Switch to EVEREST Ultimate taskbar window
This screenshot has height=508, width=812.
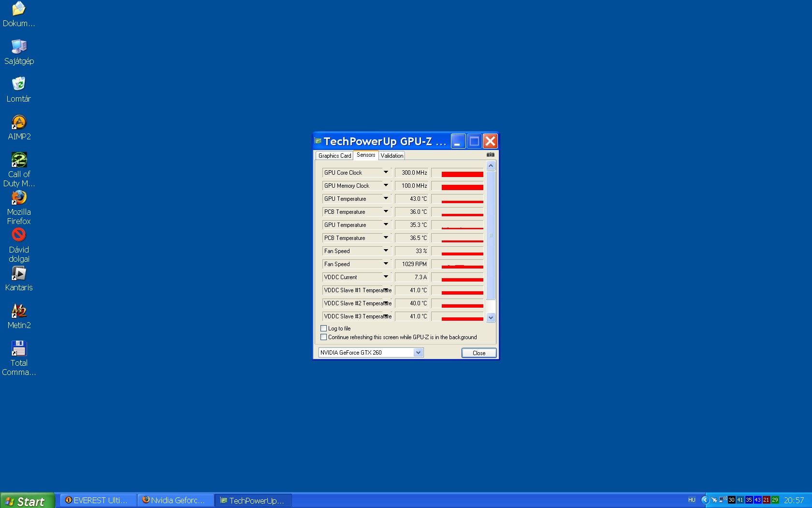(98, 500)
